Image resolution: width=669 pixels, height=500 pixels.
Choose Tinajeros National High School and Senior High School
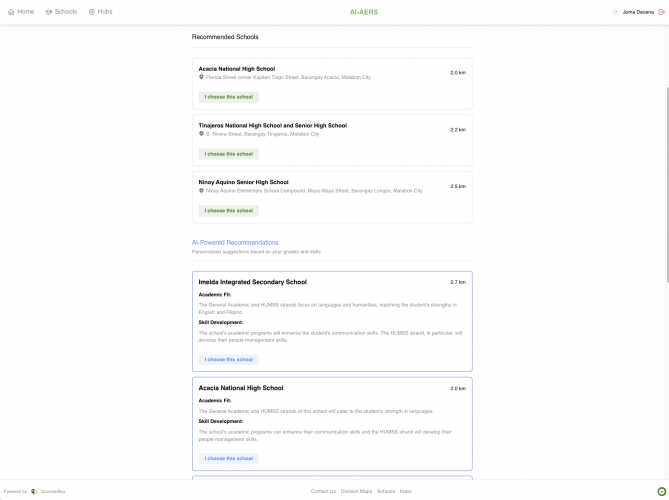[x=229, y=154]
